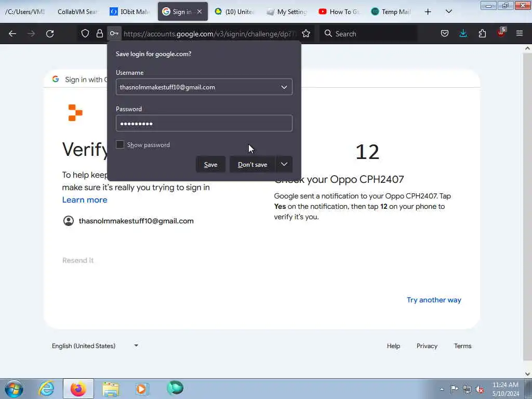Click the Resend it link

(x=78, y=260)
